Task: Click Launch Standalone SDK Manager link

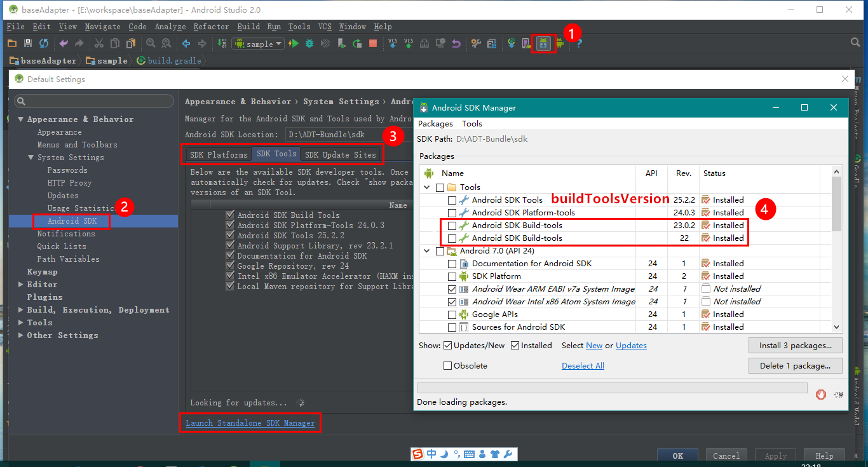Action: tap(250, 423)
